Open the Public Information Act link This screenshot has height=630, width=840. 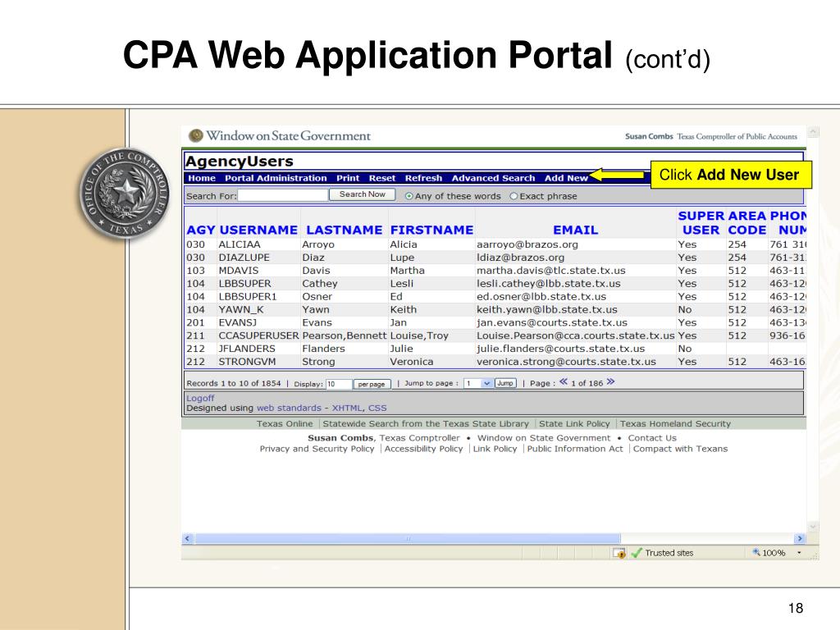[575, 449]
